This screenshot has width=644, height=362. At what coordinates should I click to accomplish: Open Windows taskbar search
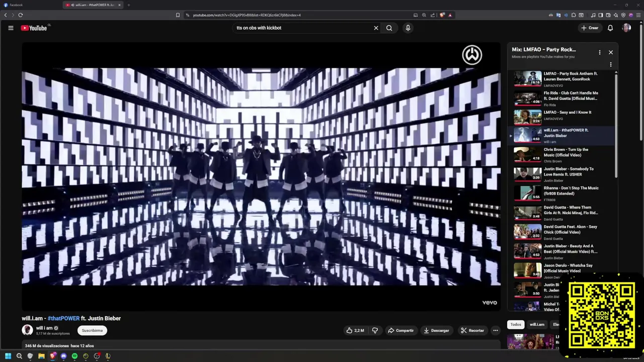[19, 356]
